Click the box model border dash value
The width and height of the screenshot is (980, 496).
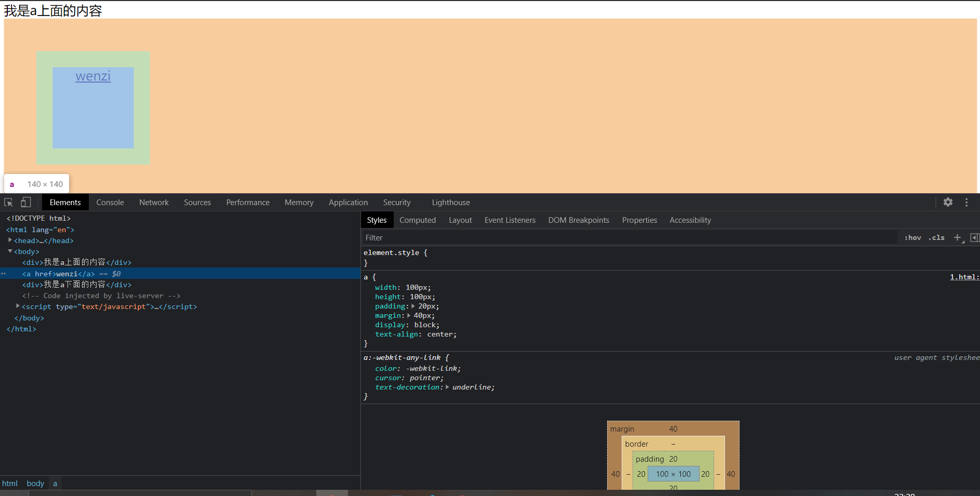673,444
